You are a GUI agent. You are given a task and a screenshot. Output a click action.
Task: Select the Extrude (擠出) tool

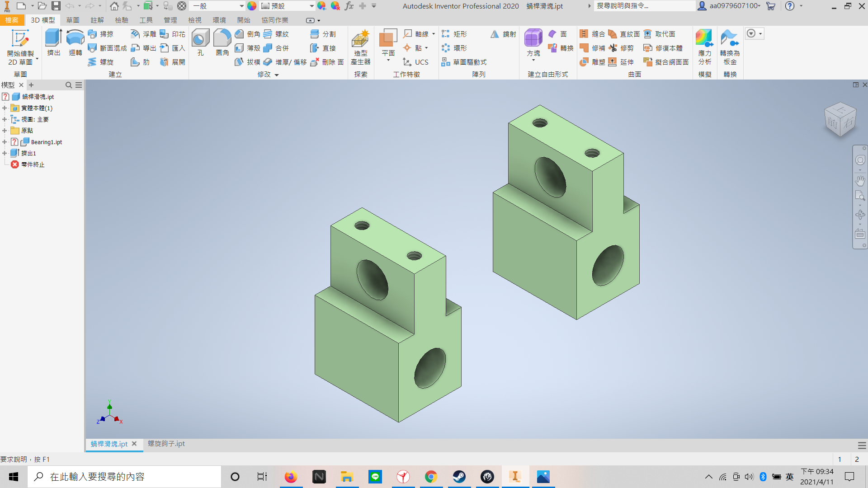click(54, 42)
